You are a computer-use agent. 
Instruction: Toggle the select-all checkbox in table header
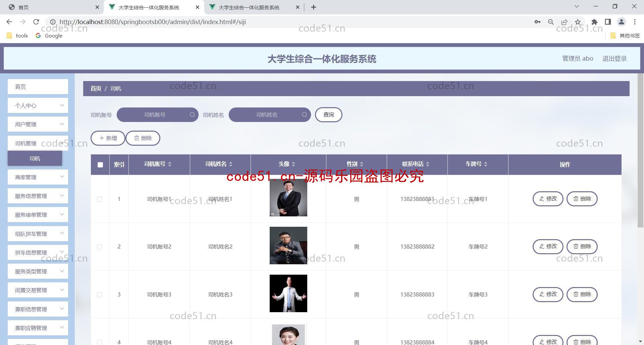click(x=100, y=164)
